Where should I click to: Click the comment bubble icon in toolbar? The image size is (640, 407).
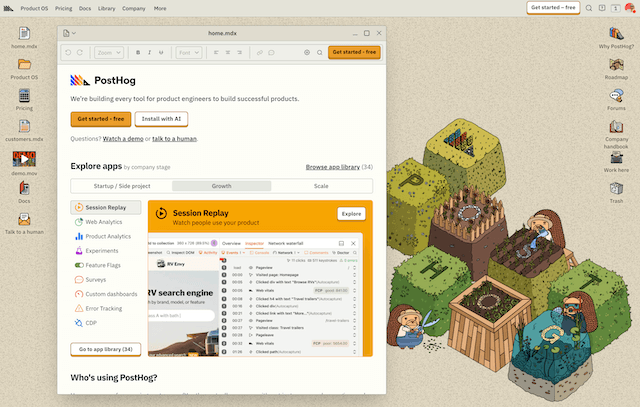click(x=271, y=52)
